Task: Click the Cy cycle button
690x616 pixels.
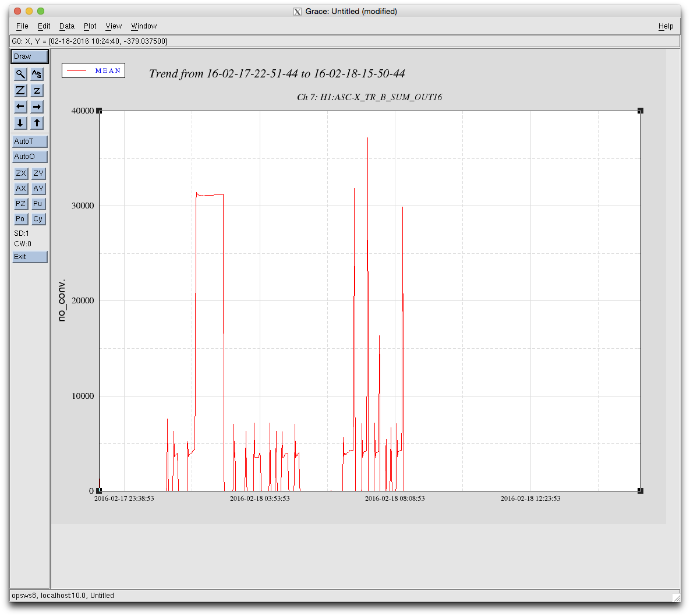Action: pos(38,219)
